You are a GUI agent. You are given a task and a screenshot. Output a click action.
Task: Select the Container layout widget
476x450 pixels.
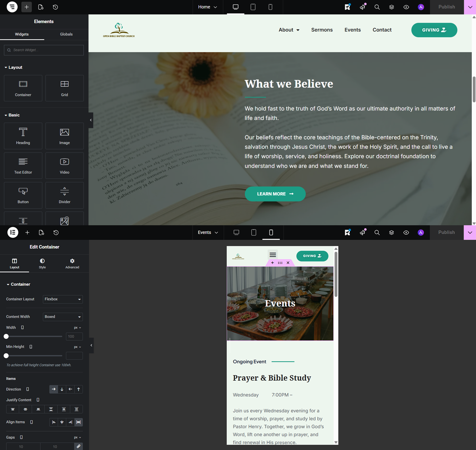coord(23,88)
